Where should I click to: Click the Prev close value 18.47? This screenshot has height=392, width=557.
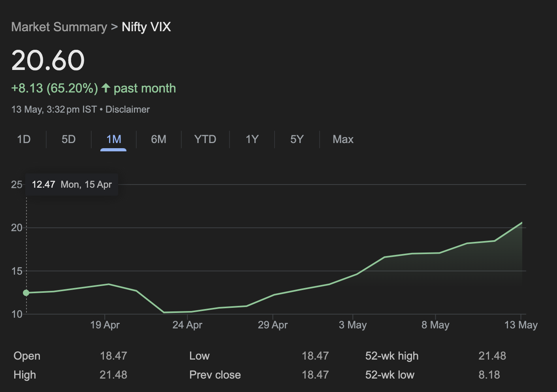click(x=316, y=375)
